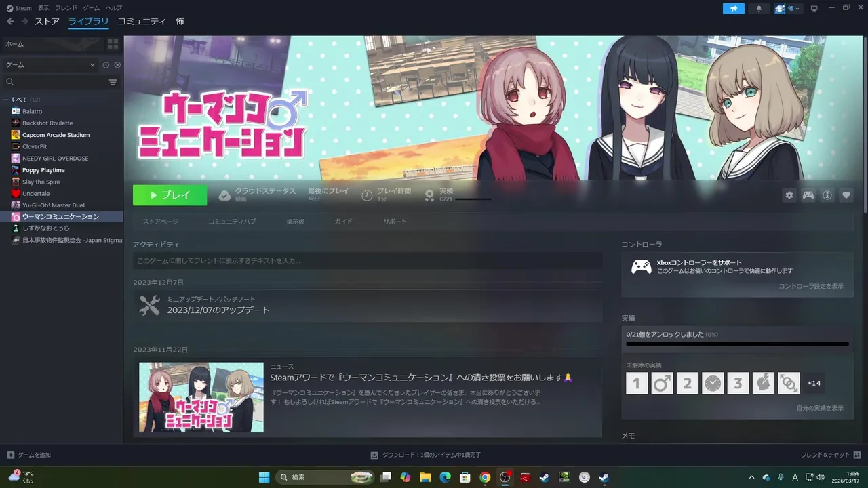Open フレンド&チャット panel
Viewport: 868px width, 488px height.
831,455
